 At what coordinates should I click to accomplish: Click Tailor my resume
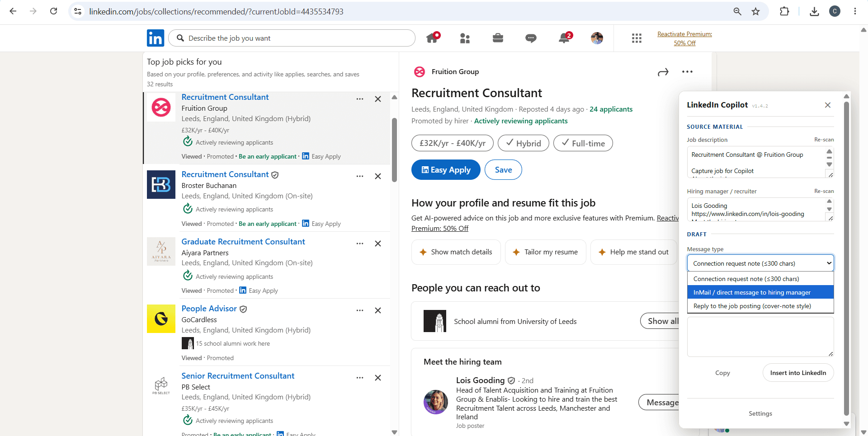click(x=545, y=252)
